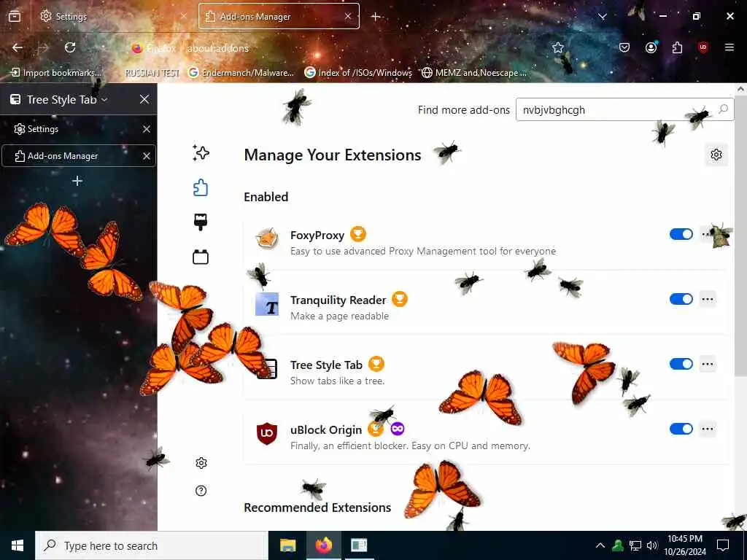The image size is (747, 560).
Task: Show hidden system tray icons
Action: (x=600, y=545)
